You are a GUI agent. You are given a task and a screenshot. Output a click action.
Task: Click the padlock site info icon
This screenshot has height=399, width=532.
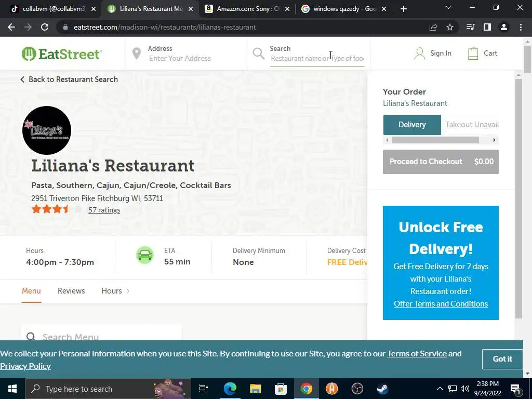(65, 27)
